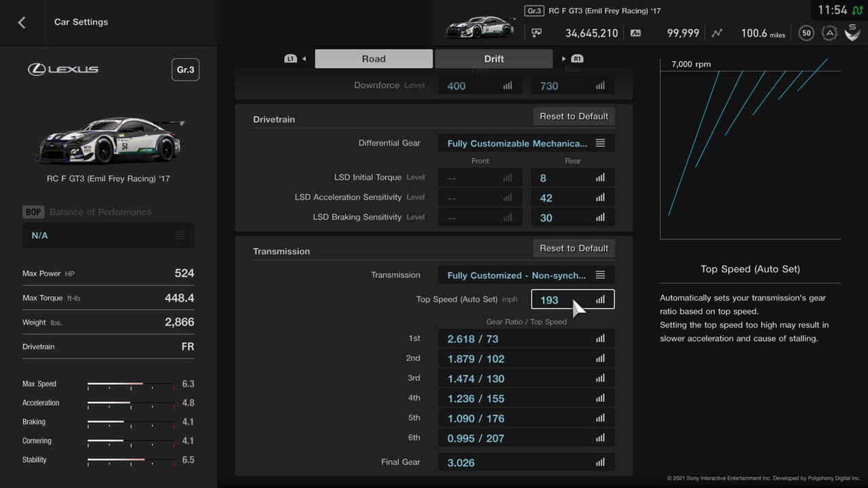Reset Transmission section to default
Viewport: 868px width, 488px height.
point(574,248)
